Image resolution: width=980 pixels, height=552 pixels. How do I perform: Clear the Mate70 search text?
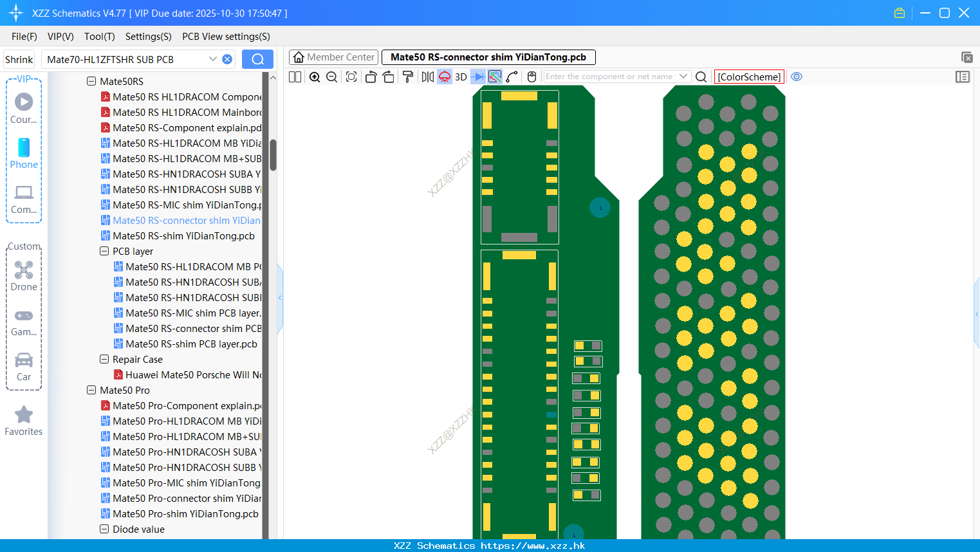tap(227, 59)
